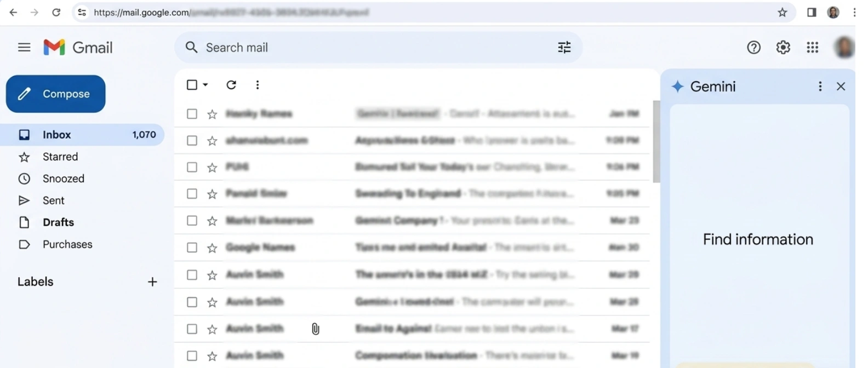The height and width of the screenshot is (368, 868).
Task: Open the select-all dropdown arrow
Action: (205, 85)
